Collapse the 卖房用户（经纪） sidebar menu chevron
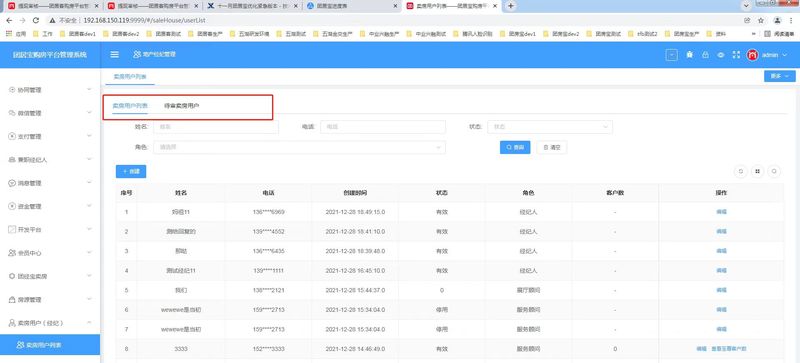This screenshot has height=363, width=800. click(89, 323)
